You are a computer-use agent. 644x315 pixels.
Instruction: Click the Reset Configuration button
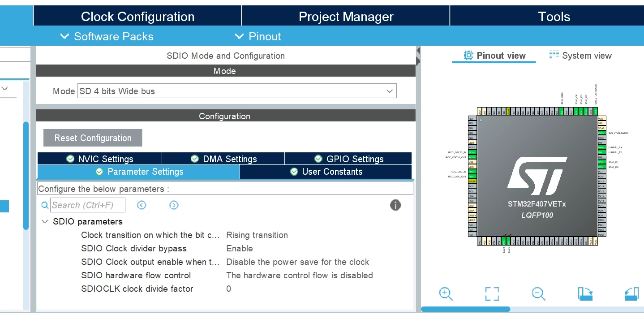click(93, 138)
